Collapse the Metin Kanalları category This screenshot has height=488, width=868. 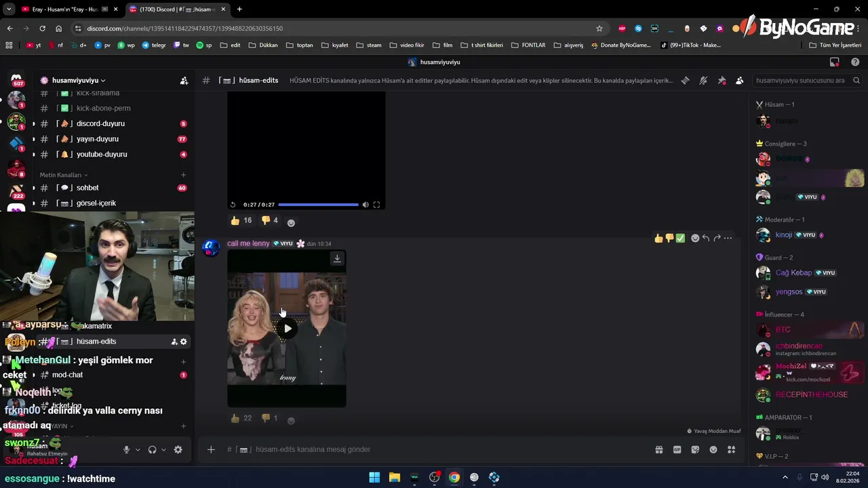[x=63, y=175]
